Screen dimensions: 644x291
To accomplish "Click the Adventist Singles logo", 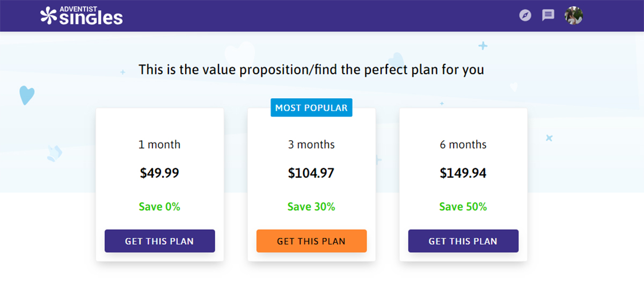I will [x=82, y=16].
